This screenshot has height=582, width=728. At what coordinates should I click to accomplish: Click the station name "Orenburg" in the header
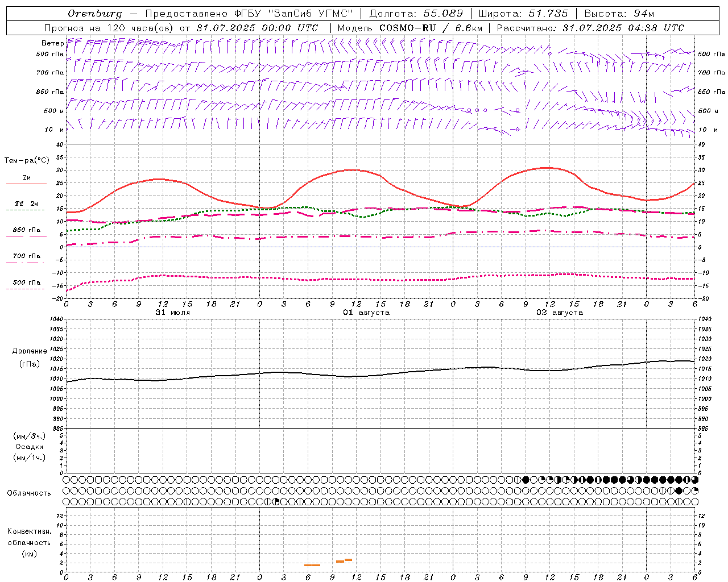[94, 14]
